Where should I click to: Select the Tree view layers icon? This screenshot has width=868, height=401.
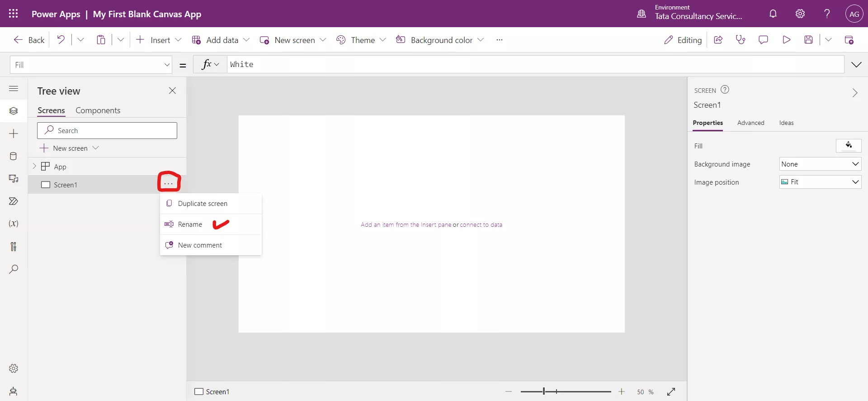click(14, 111)
